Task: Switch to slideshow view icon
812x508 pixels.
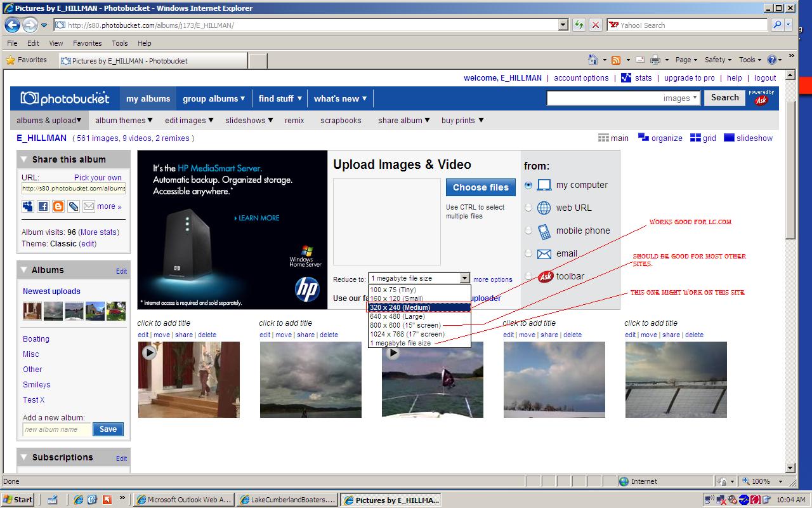Action: pos(729,138)
